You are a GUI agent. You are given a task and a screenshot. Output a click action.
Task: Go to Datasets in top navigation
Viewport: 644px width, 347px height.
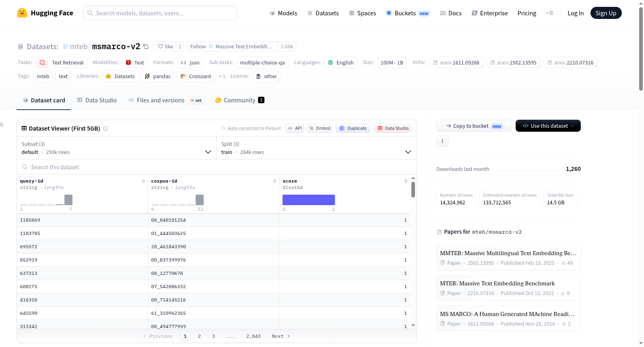[323, 13]
